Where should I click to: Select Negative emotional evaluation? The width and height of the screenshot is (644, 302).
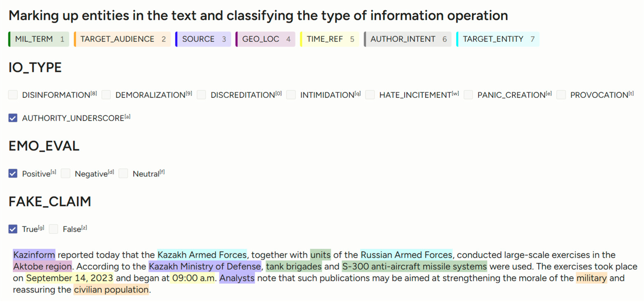66,173
